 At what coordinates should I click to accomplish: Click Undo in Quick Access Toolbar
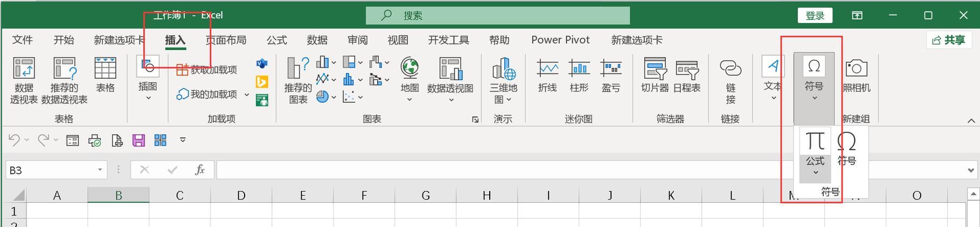point(14,140)
